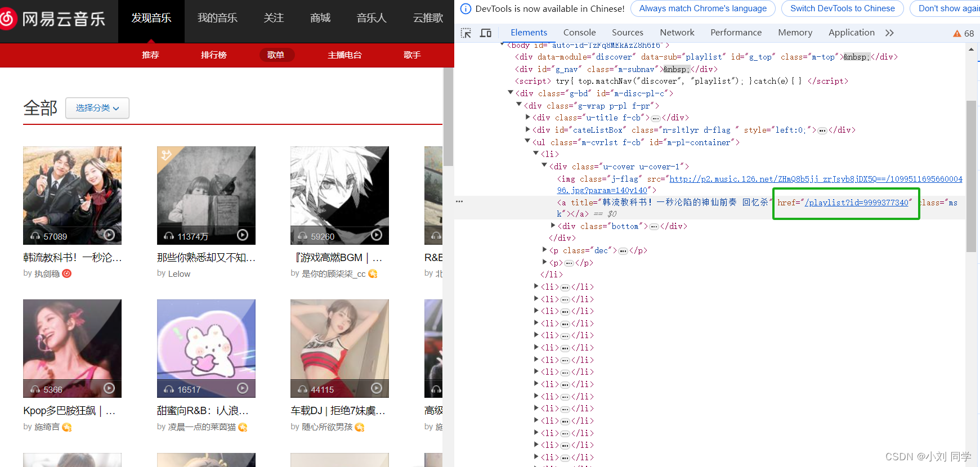The width and height of the screenshot is (980, 467).
Task: Open the playlist titled 甜蜜向R&B：i人浪…
Action: (203, 411)
